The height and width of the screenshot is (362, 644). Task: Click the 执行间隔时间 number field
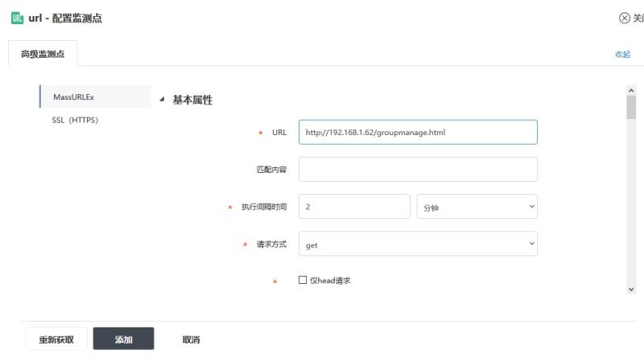coord(354,206)
